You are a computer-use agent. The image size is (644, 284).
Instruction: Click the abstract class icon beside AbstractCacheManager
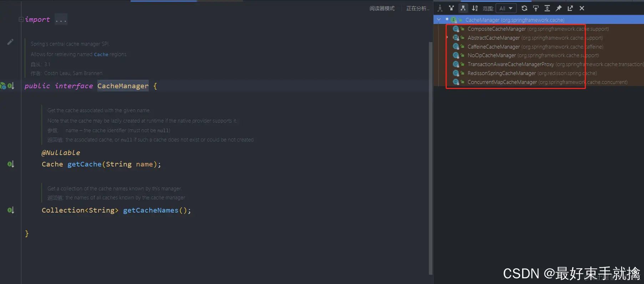[x=456, y=38]
